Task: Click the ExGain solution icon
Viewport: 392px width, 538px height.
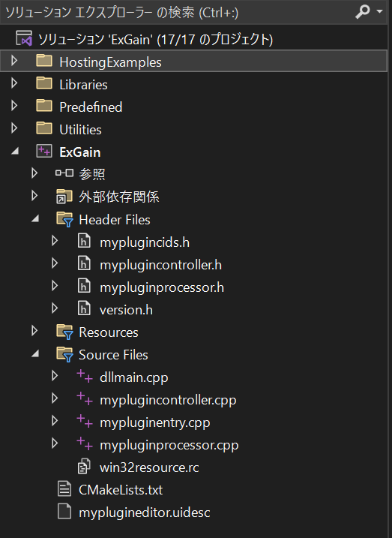Action: (x=24, y=38)
